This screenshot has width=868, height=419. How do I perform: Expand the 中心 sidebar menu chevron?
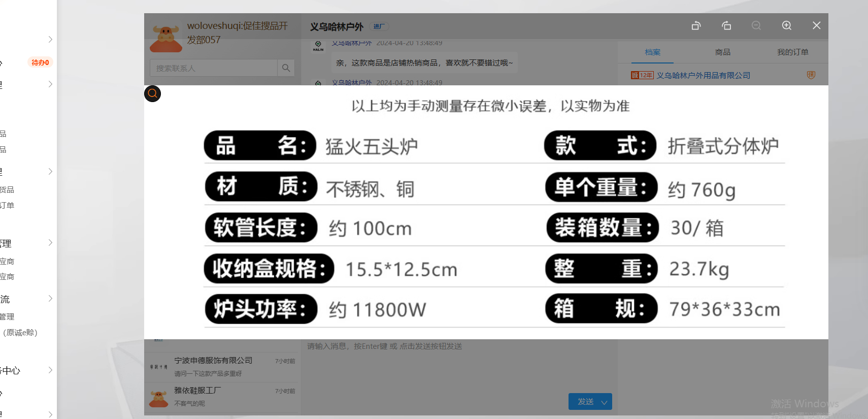tap(50, 370)
